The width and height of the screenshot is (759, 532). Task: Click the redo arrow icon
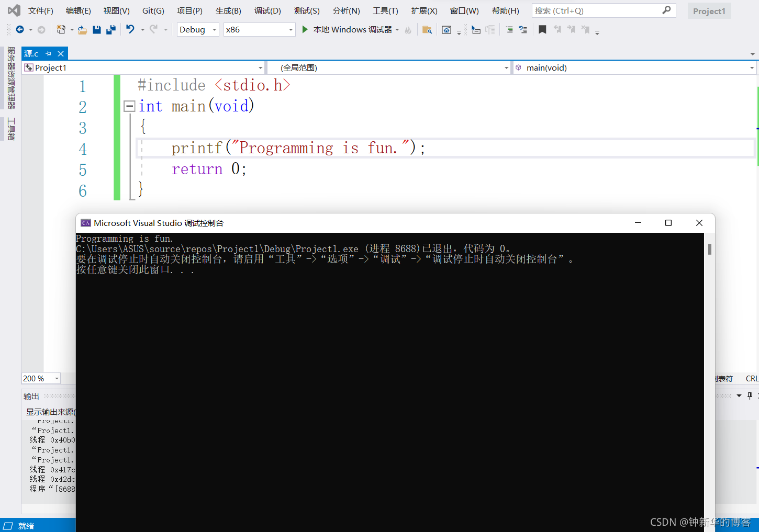pos(153,29)
